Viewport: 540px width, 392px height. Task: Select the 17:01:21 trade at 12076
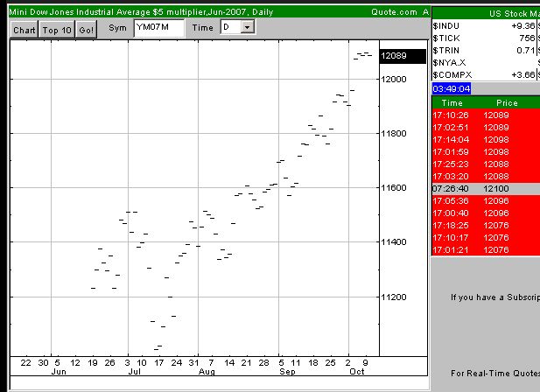486,250
